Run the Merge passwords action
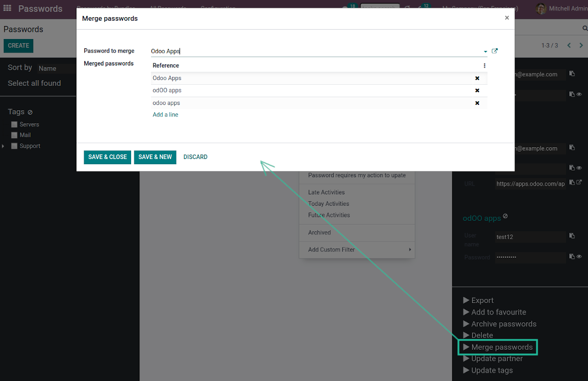This screenshot has width=588, height=381. [497, 347]
